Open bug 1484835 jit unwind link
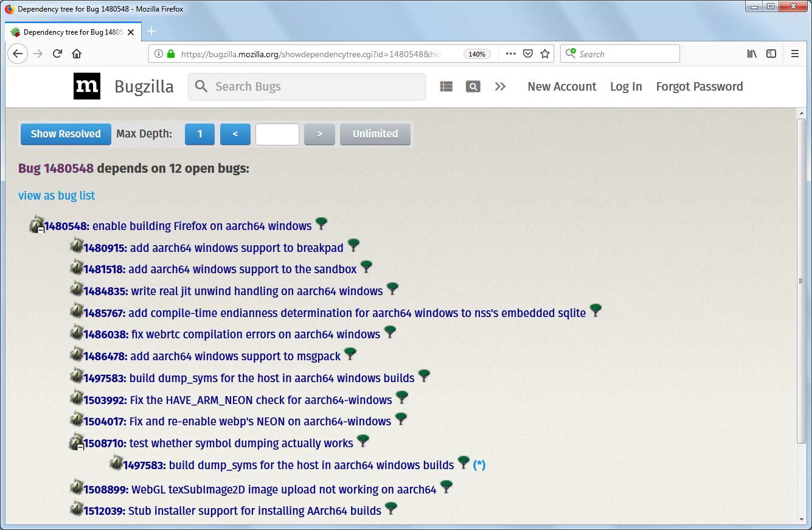This screenshot has width=812, height=530. 233,291
